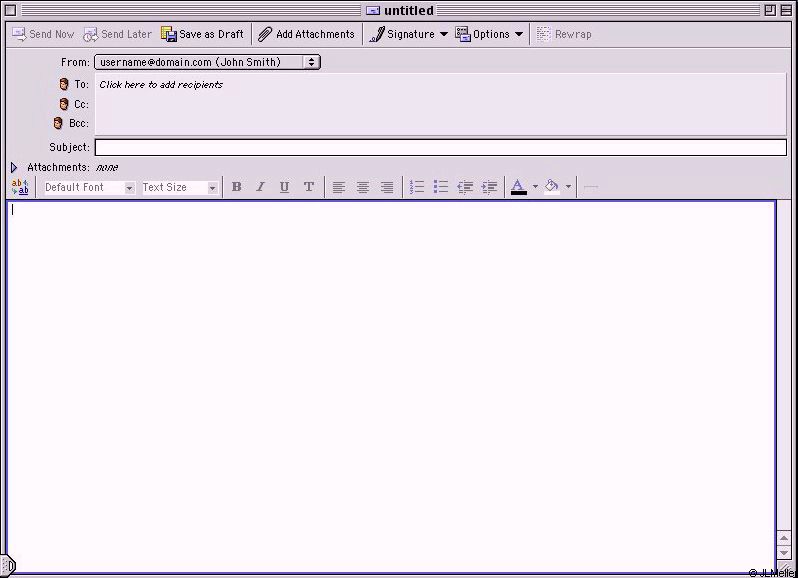
Task: Toggle italic formatting
Action: tap(261, 187)
